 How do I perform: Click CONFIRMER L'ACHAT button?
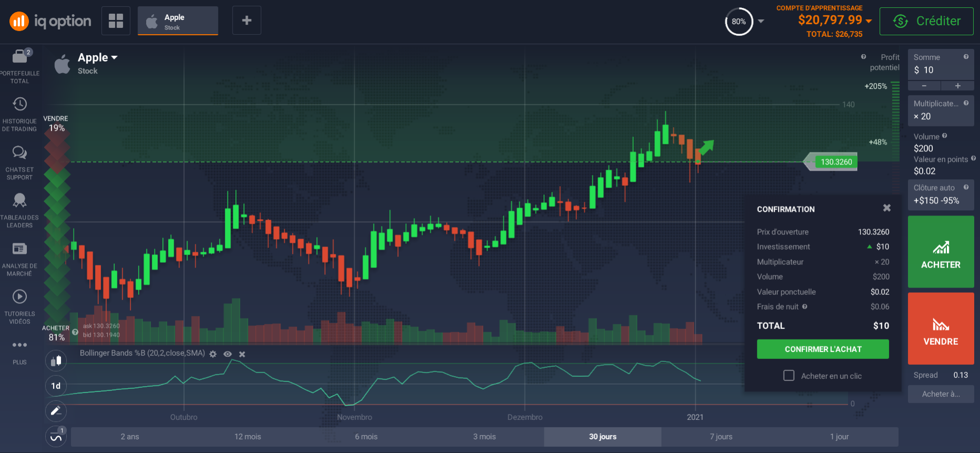point(823,349)
